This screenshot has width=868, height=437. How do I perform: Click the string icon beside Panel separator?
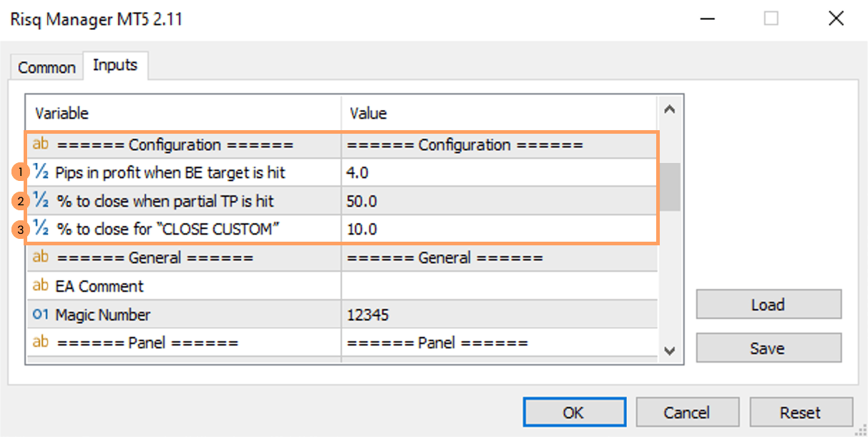41,343
